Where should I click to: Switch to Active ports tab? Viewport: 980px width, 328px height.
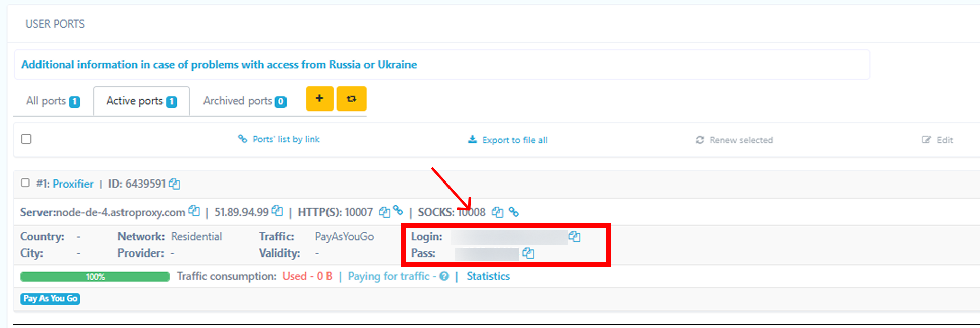pos(141,101)
